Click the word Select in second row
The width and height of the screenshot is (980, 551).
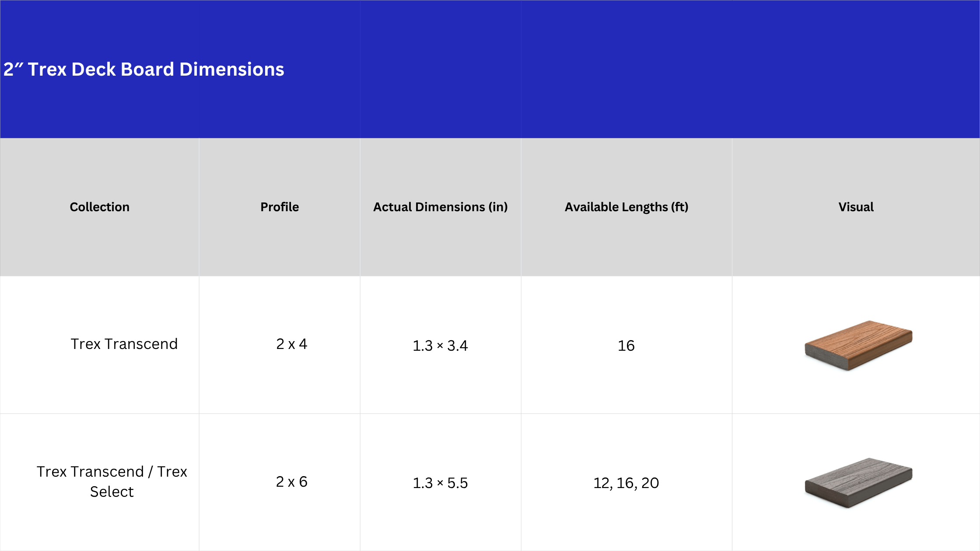coord(112,492)
